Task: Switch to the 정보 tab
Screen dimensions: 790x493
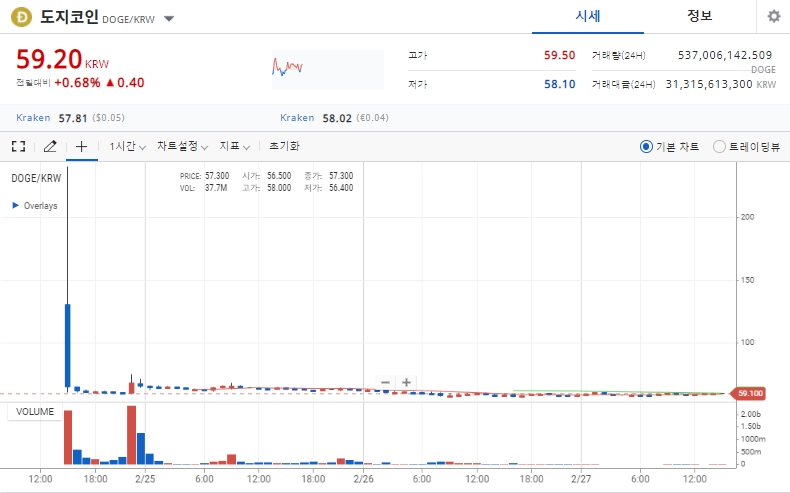Action: pyautogui.click(x=699, y=16)
